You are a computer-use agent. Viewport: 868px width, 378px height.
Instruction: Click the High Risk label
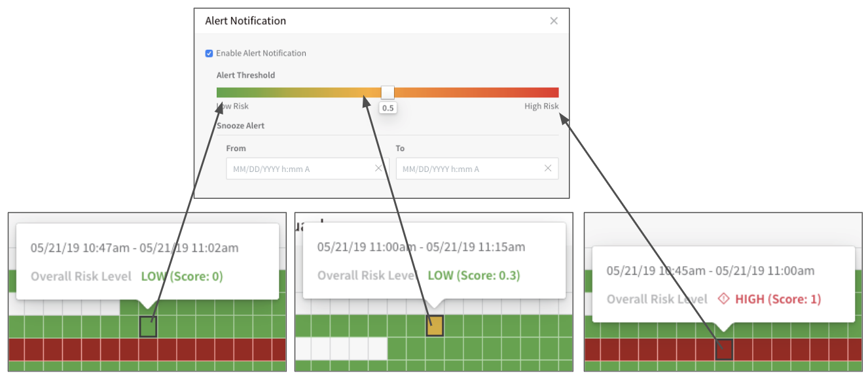(541, 107)
